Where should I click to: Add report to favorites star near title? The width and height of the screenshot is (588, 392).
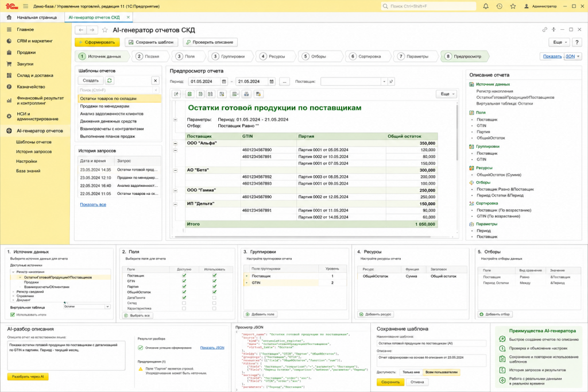point(105,30)
